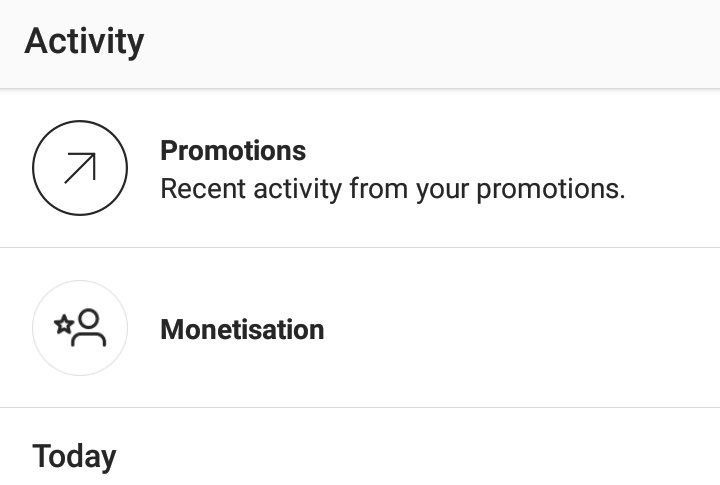The width and height of the screenshot is (720, 485).
Task: Click the Today section header
Action: tap(74, 457)
